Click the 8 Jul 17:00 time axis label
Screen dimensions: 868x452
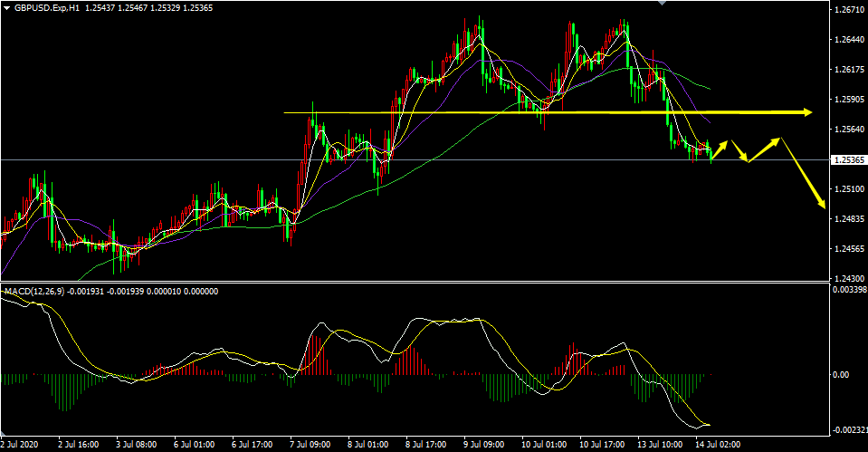click(x=426, y=444)
